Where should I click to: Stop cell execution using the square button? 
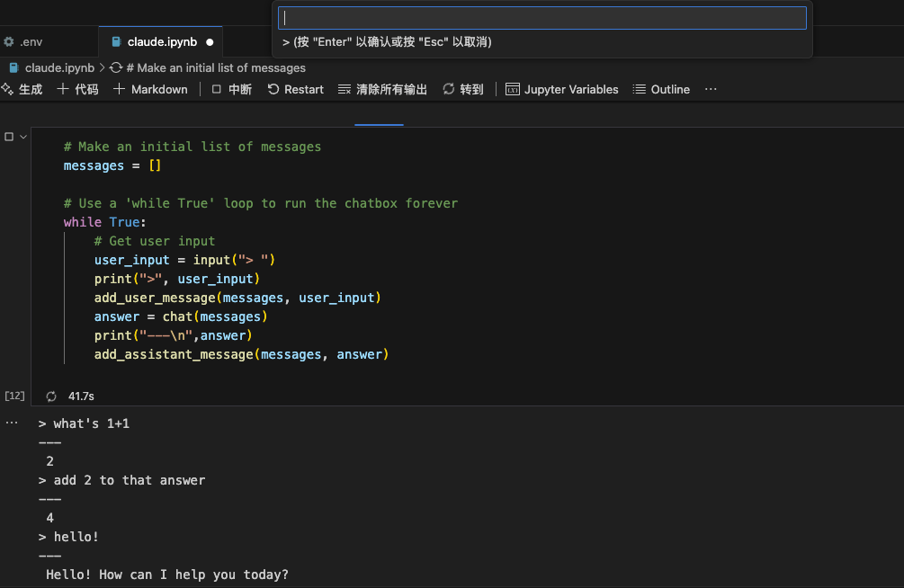pyautogui.click(x=9, y=137)
